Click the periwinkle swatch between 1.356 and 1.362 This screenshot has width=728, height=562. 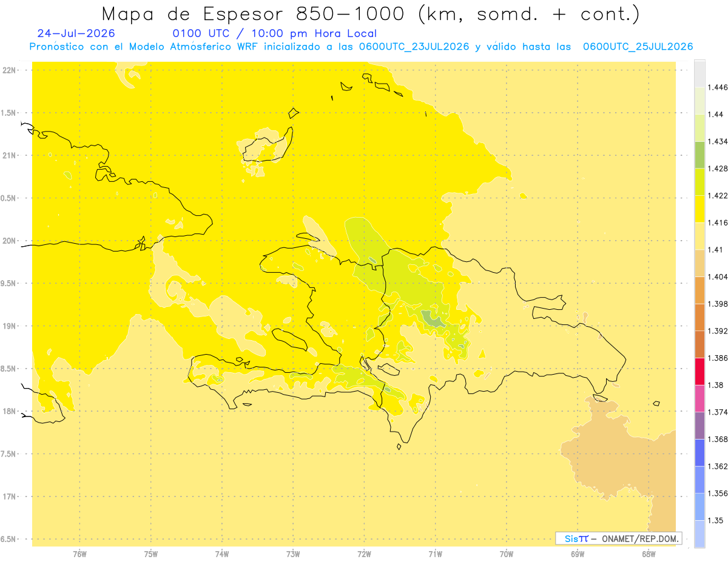click(699, 480)
